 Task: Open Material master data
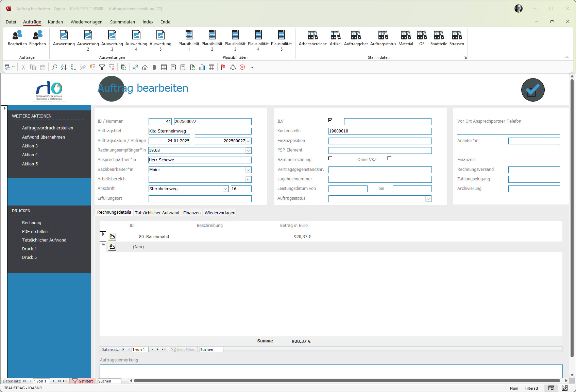(406, 38)
